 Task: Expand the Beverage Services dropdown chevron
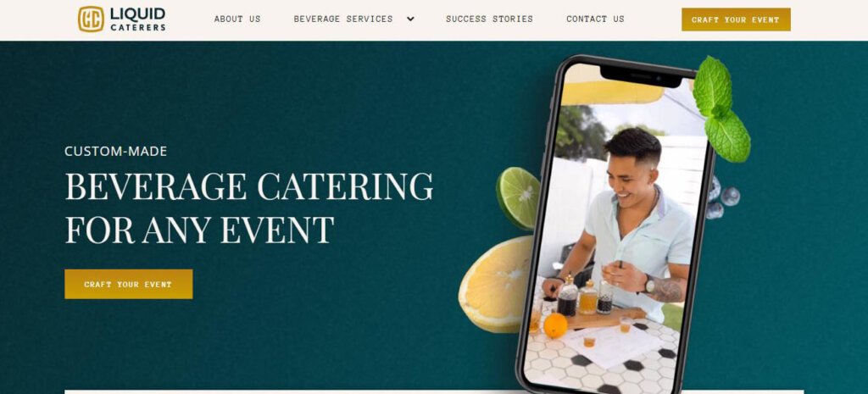click(x=410, y=19)
